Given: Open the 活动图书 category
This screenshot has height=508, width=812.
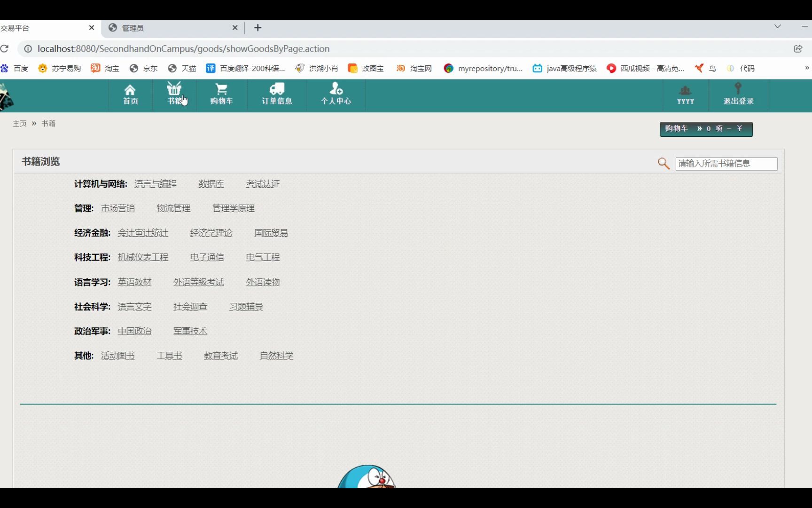Looking at the screenshot, I should click(118, 356).
